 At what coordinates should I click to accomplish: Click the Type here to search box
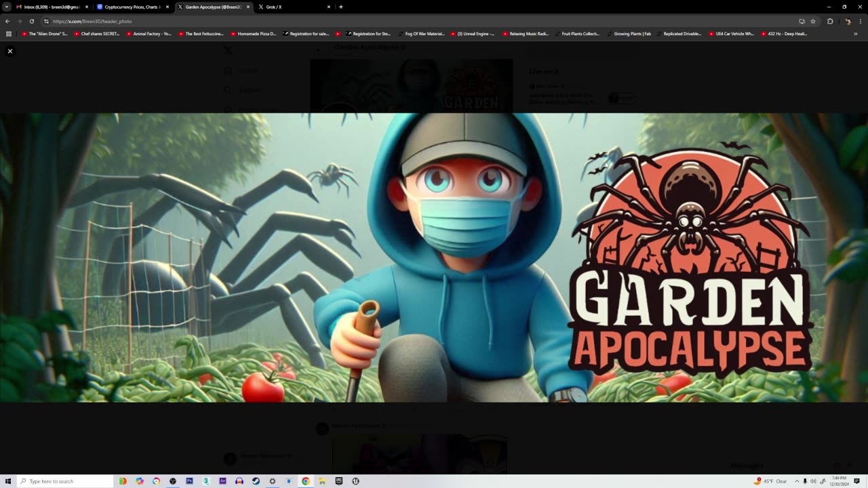pyautogui.click(x=65, y=481)
